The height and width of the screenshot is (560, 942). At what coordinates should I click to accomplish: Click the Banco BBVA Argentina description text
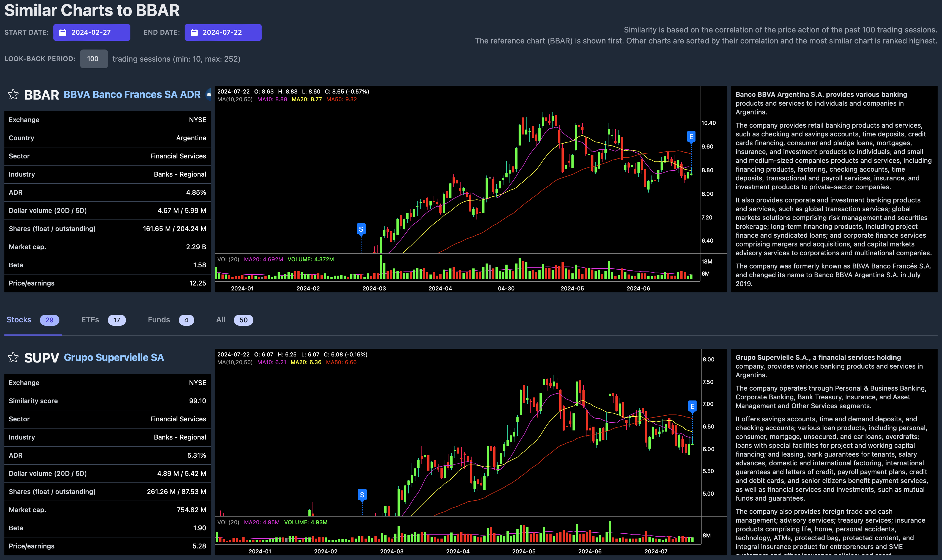click(834, 189)
